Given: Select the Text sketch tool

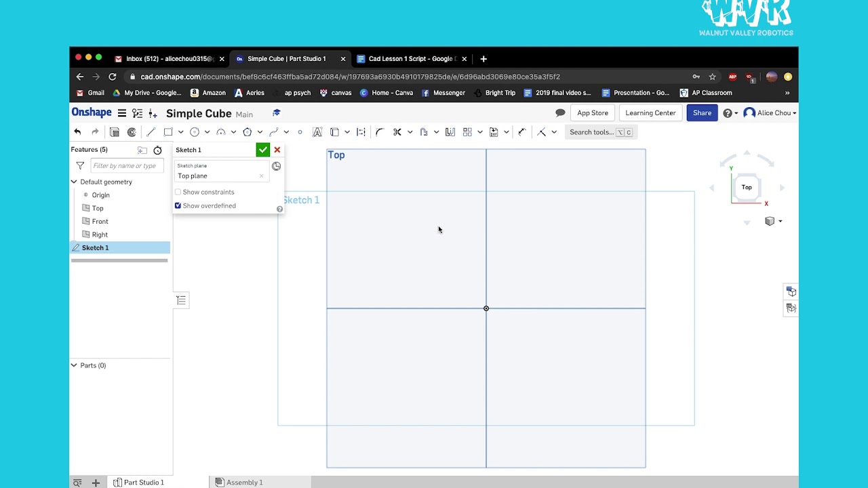Looking at the screenshot, I should [x=317, y=132].
